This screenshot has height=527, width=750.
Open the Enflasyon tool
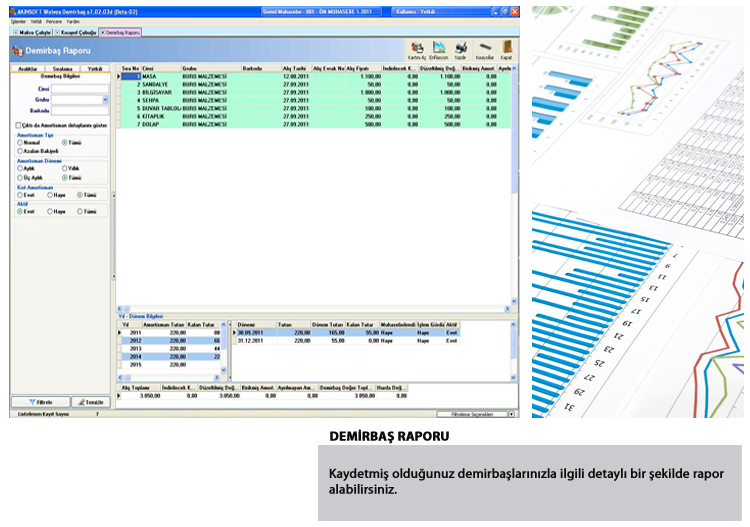click(x=439, y=49)
